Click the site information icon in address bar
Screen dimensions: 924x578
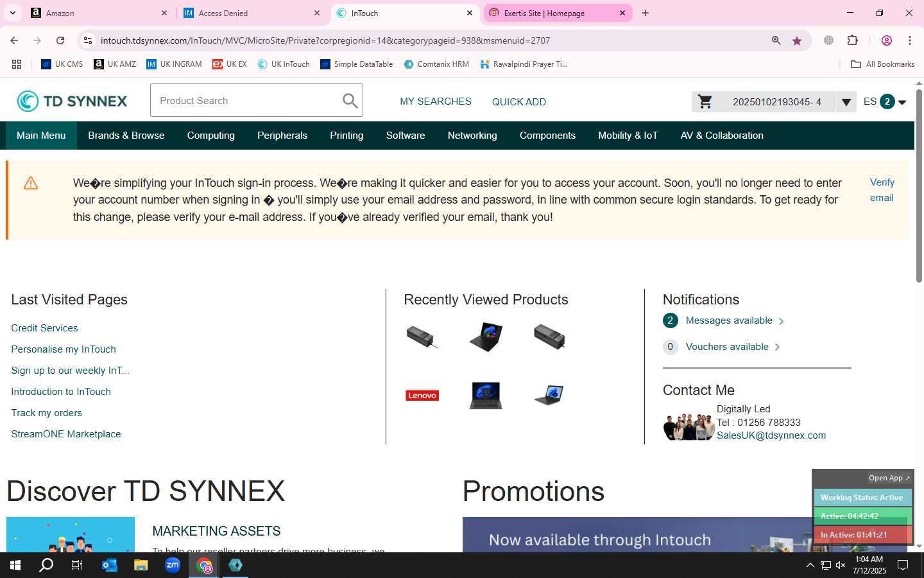click(x=88, y=40)
